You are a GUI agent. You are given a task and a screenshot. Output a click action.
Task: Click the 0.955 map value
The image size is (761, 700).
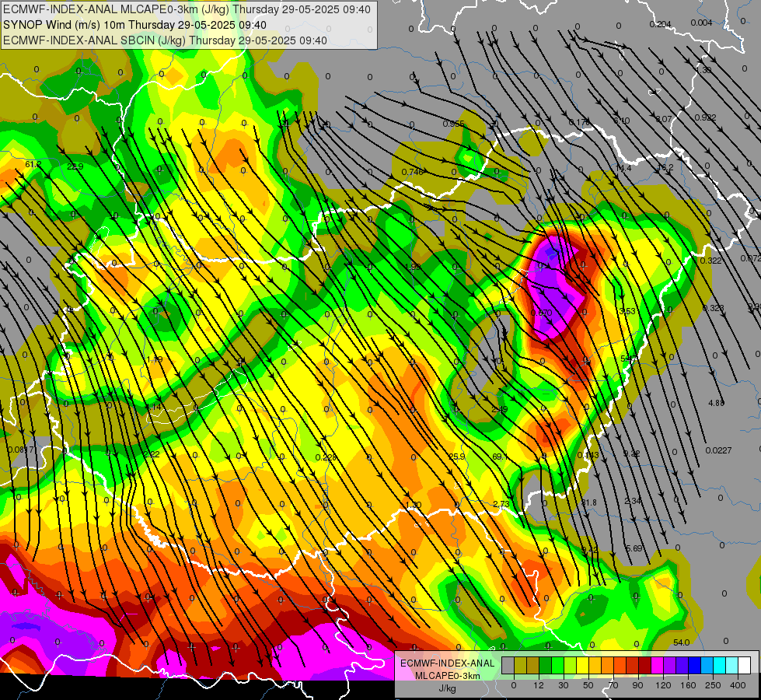pos(453,124)
